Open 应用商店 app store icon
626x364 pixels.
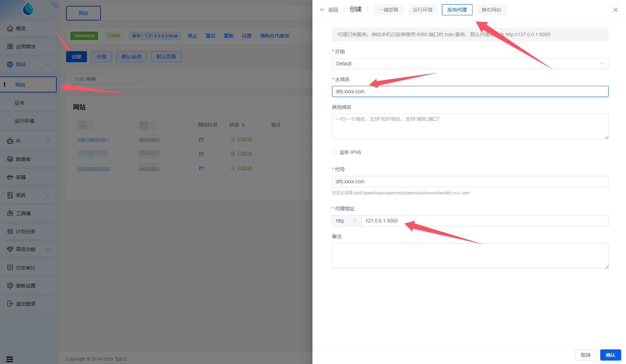(x=10, y=47)
